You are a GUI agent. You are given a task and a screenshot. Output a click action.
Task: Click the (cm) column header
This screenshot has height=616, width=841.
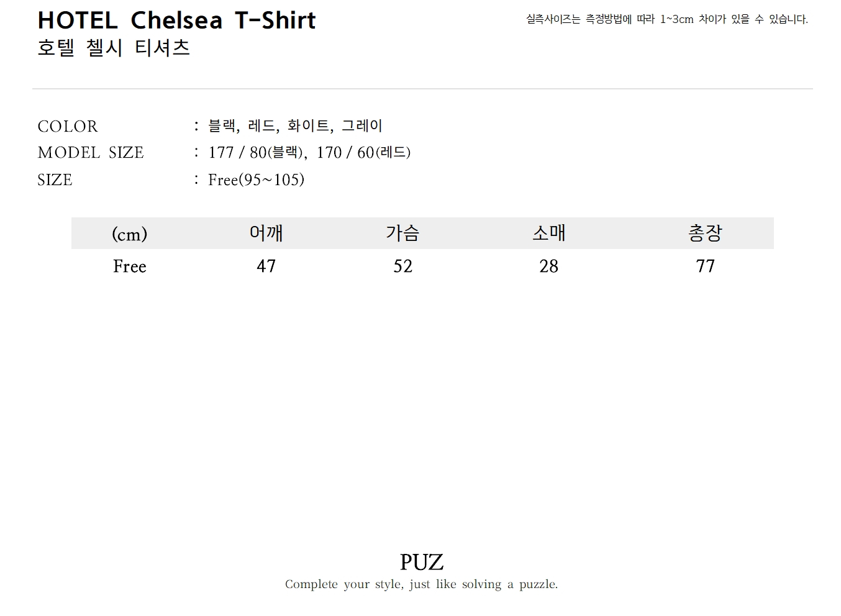coord(129,233)
